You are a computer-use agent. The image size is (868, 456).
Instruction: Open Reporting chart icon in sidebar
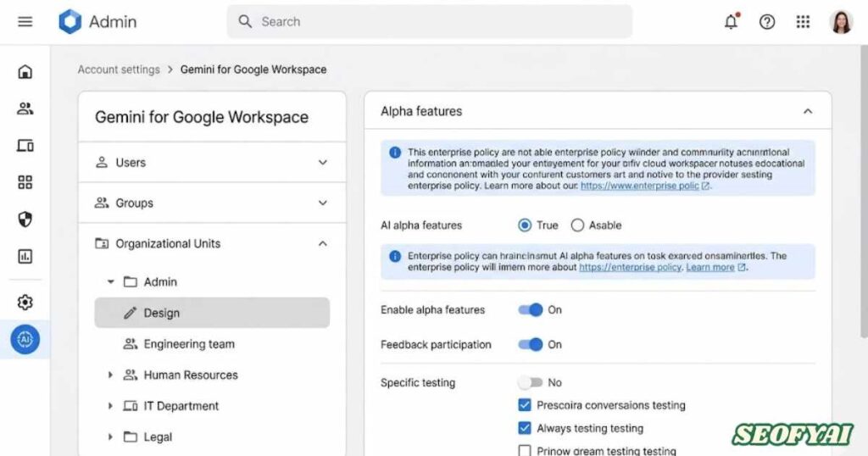[x=25, y=256]
